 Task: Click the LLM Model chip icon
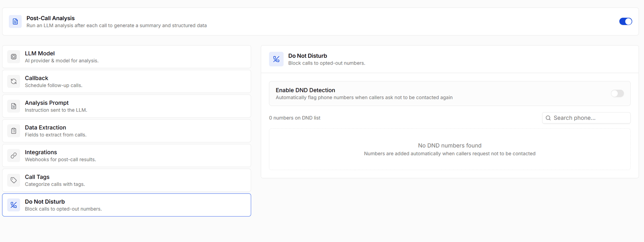click(14, 57)
